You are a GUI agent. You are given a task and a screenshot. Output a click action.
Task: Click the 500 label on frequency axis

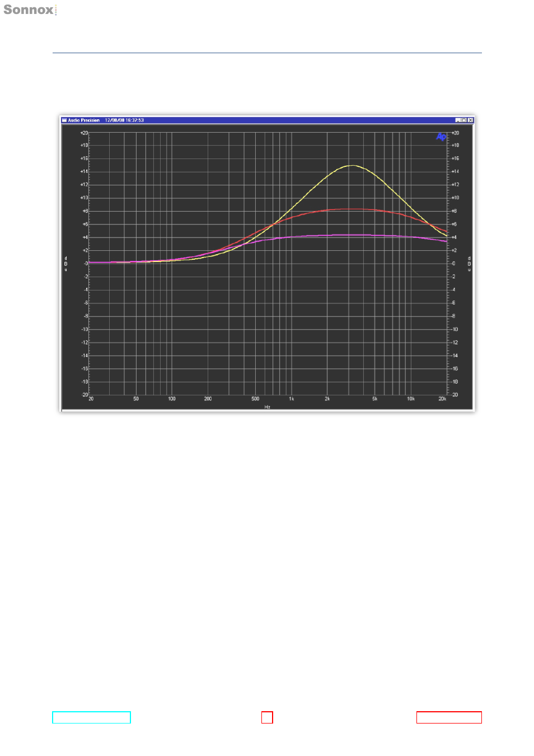pyautogui.click(x=255, y=399)
